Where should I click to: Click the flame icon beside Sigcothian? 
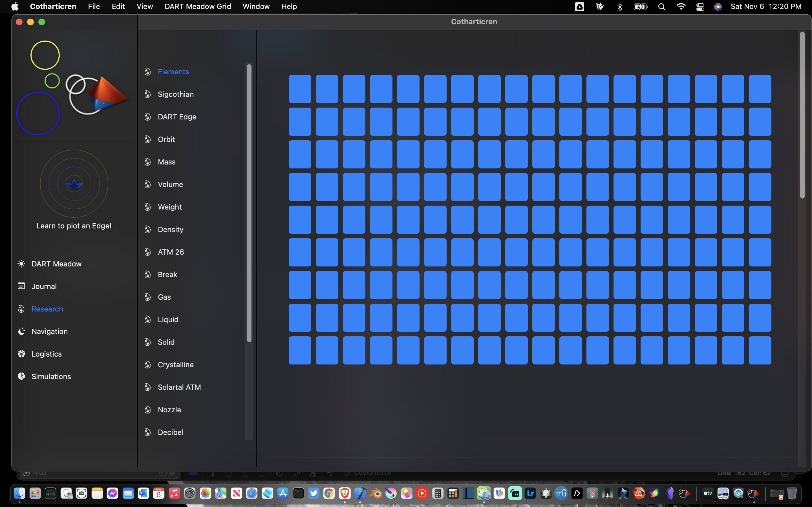point(148,94)
